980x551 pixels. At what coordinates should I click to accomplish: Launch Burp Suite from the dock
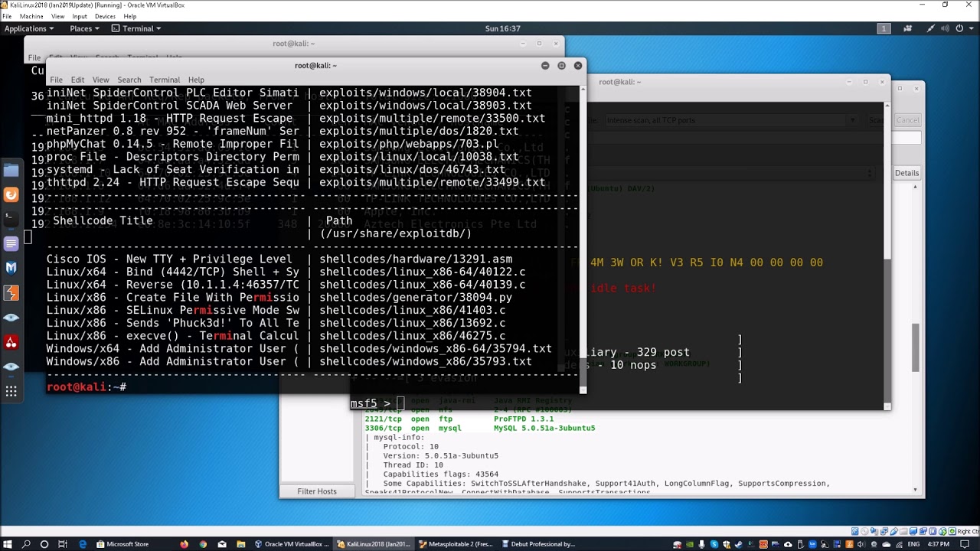(11, 292)
